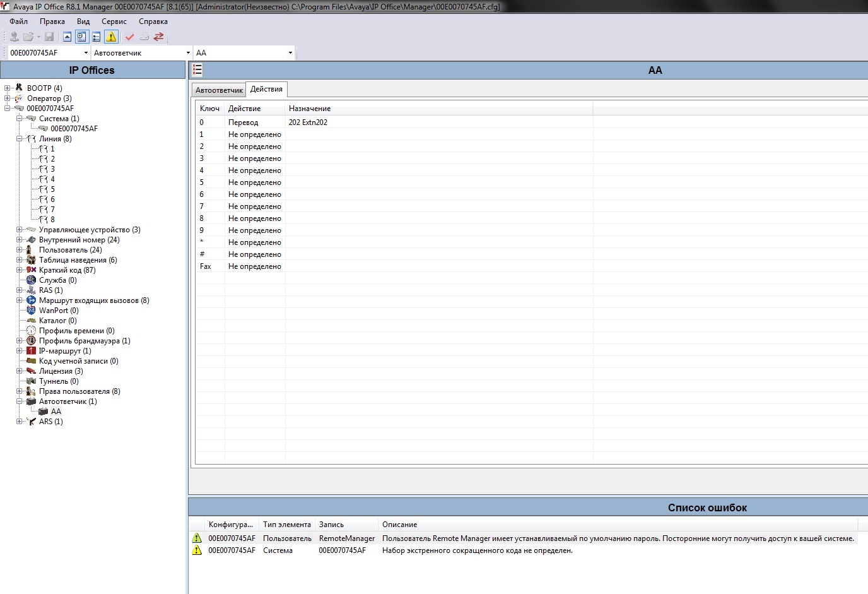Open the Вид menu
Screen dimensions: 868x594
tap(83, 21)
